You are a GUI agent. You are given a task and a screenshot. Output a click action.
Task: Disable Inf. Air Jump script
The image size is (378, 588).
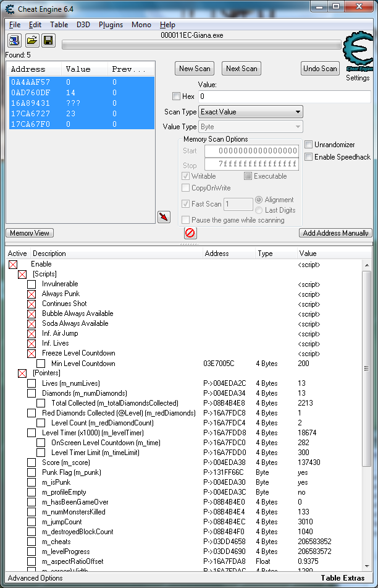coord(31,334)
